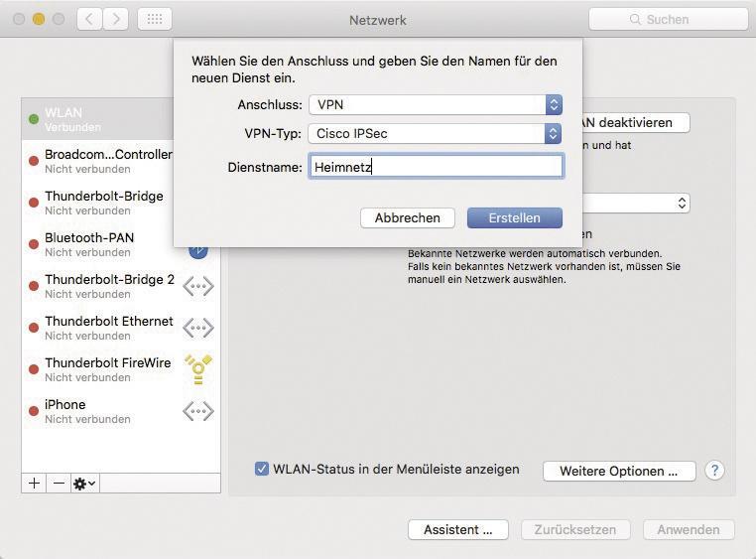Viewport: 756px width, 559px height.
Task: Open the gear action menu
Action: 85,483
